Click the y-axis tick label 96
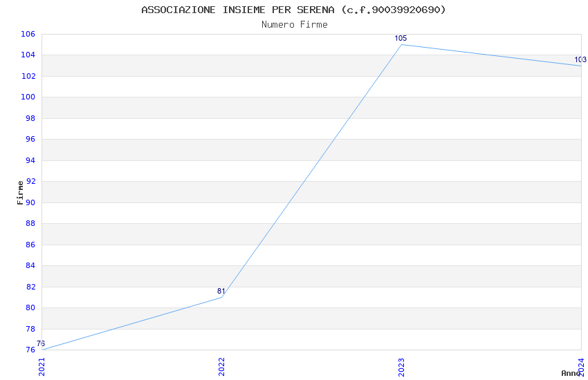Screen dimensions: 588x380 tap(30, 140)
